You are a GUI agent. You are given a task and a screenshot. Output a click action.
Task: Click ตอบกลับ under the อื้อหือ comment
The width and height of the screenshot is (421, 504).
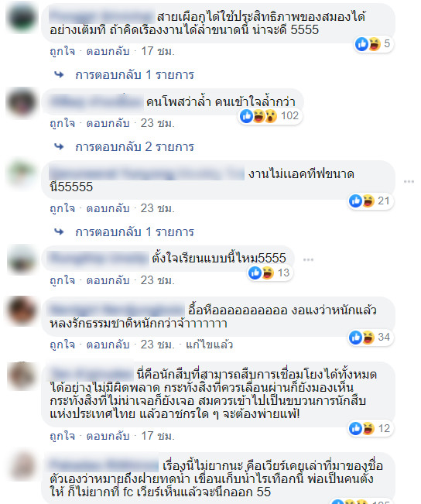point(108,345)
